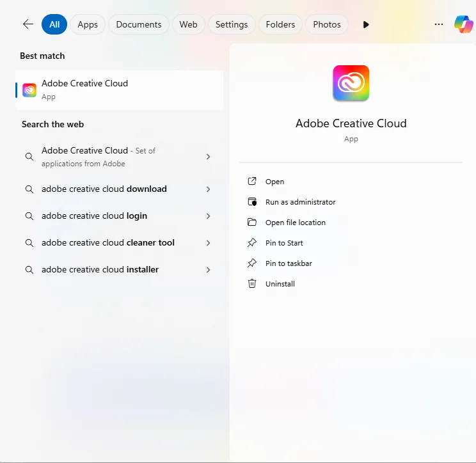
Task: Click the play arrow to show more filters
Action: (x=366, y=24)
